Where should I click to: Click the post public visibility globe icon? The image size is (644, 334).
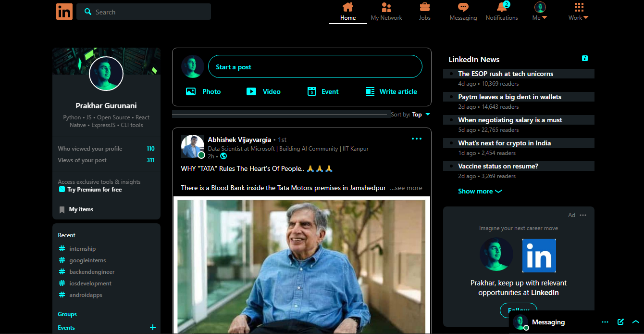click(x=223, y=156)
